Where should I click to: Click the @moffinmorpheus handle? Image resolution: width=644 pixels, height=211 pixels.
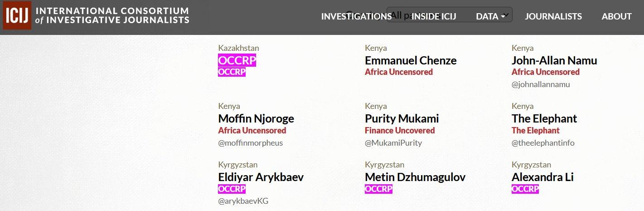point(250,143)
